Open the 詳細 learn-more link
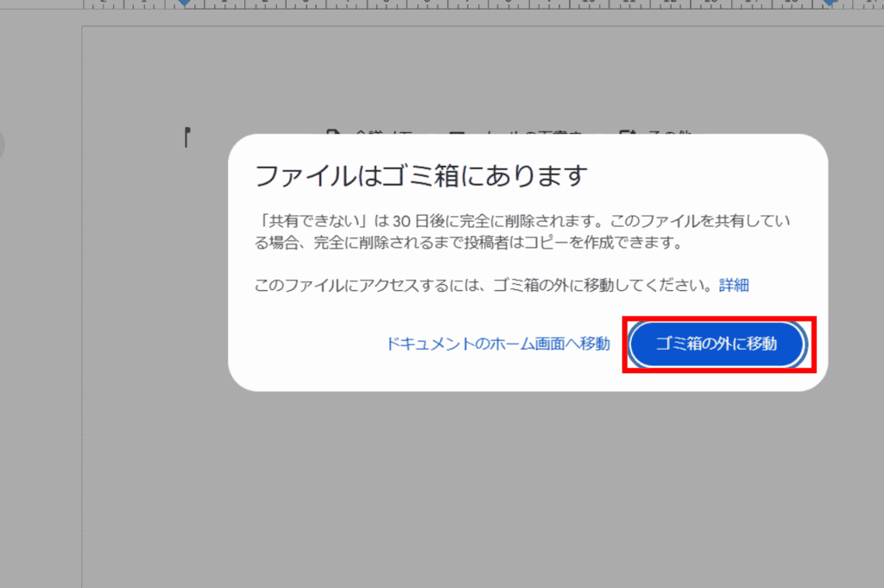Image resolution: width=884 pixels, height=588 pixels. pos(734,285)
